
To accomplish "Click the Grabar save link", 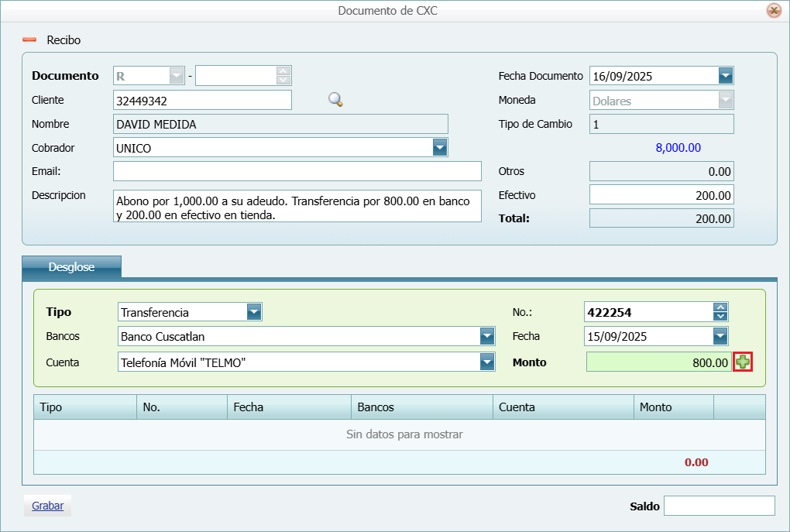I will [47, 506].
